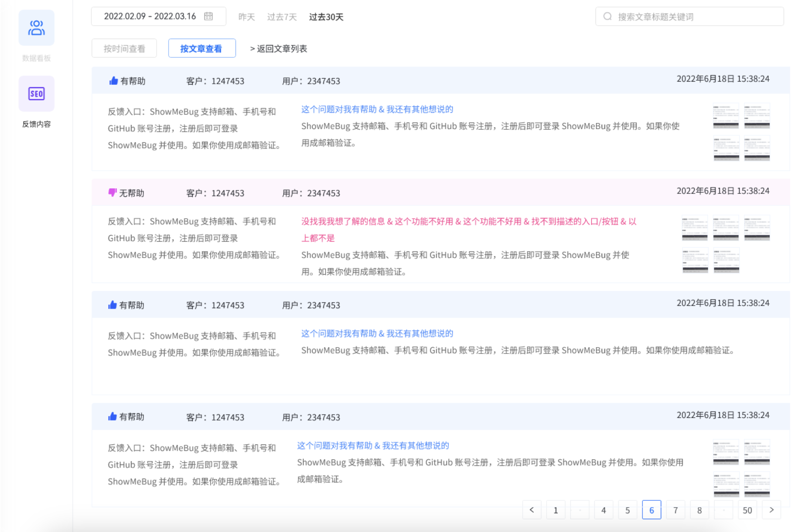The width and height of the screenshot is (810, 532).
Task: Click thumbs-up icon on first feedback
Action: [113, 81]
